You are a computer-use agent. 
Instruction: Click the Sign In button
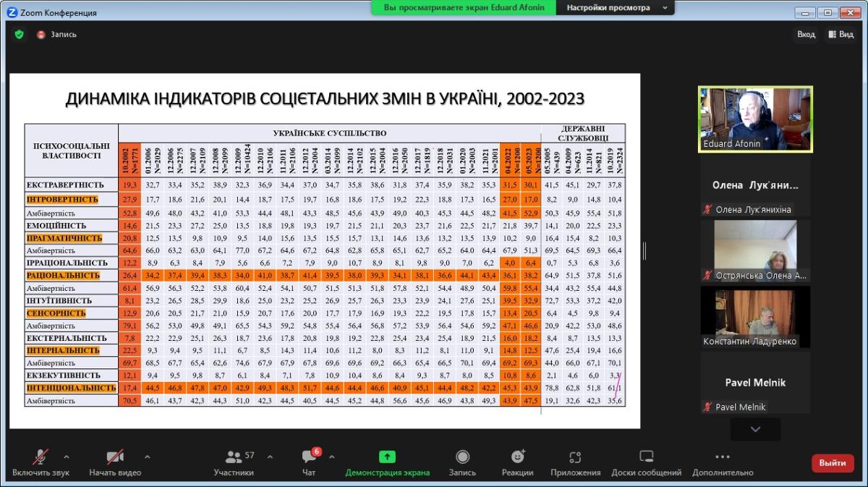pyautogui.click(x=806, y=34)
